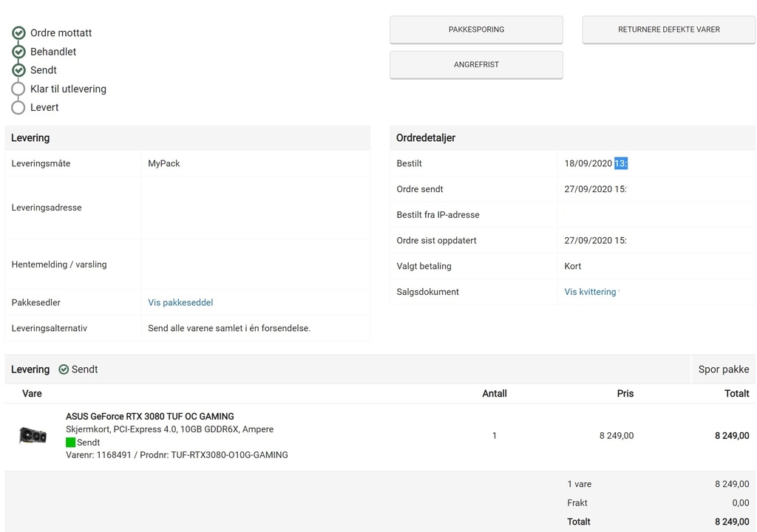The image size is (757, 532).
Task: Click RETURNERE DEFEKTE VARER button
Action: click(x=668, y=30)
